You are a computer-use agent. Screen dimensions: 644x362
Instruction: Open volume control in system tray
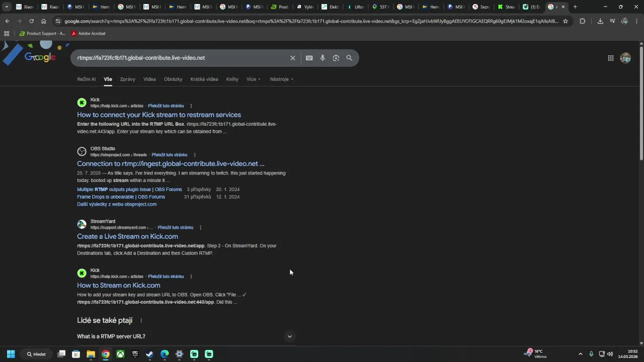(610, 354)
